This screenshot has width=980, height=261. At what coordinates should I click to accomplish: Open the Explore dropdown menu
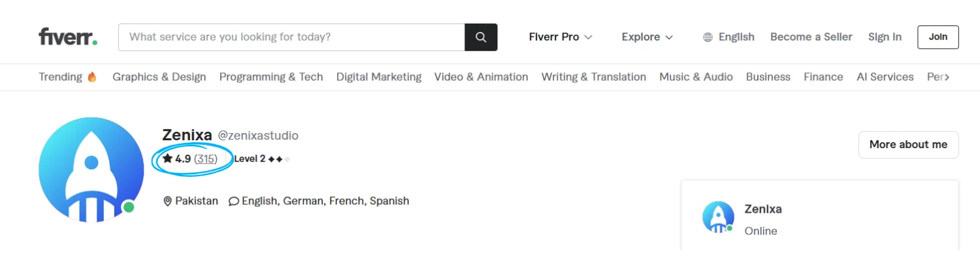tap(647, 37)
